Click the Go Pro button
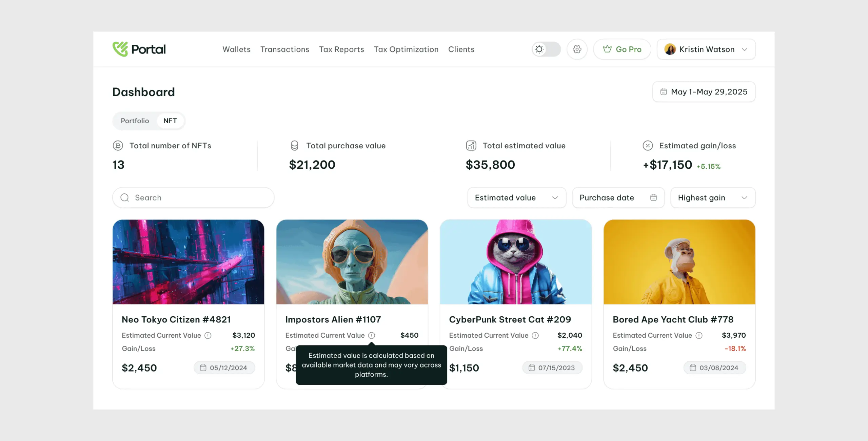This screenshot has width=868, height=441. (x=622, y=49)
